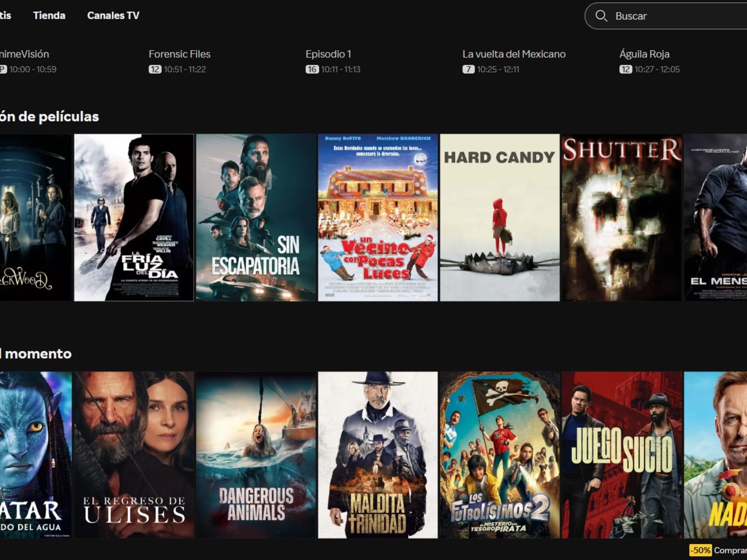
Task: Select La vuelta del Mexicano listing
Action: click(x=514, y=54)
